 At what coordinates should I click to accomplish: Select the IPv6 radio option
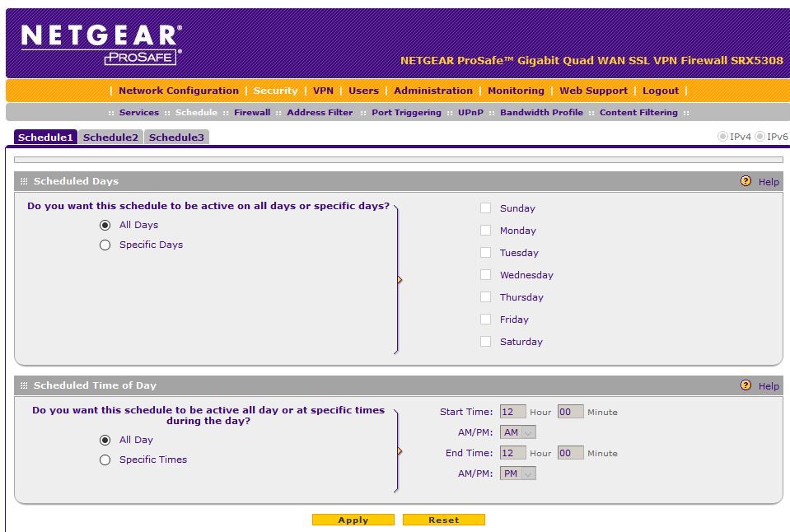pos(760,137)
